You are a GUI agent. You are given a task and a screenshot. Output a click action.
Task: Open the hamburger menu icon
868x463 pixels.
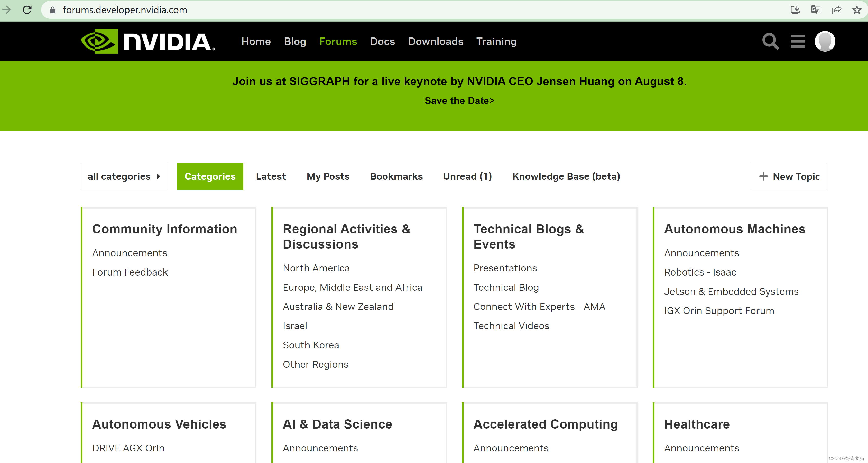pyautogui.click(x=798, y=41)
